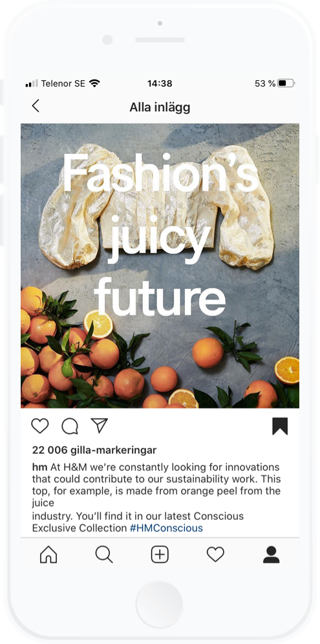This screenshot has width=320, height=644.
Task: Create a new post with the plus icon
Action: click(160, 555)
